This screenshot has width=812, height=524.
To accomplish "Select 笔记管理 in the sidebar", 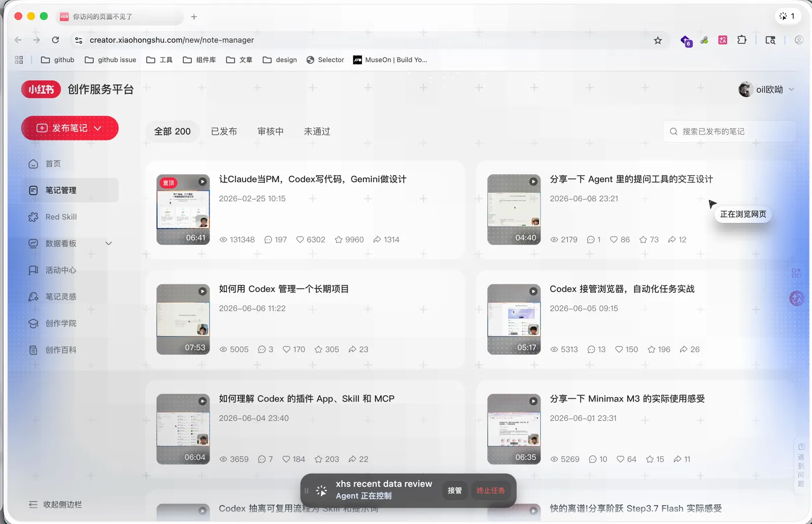I will (70, 190).
